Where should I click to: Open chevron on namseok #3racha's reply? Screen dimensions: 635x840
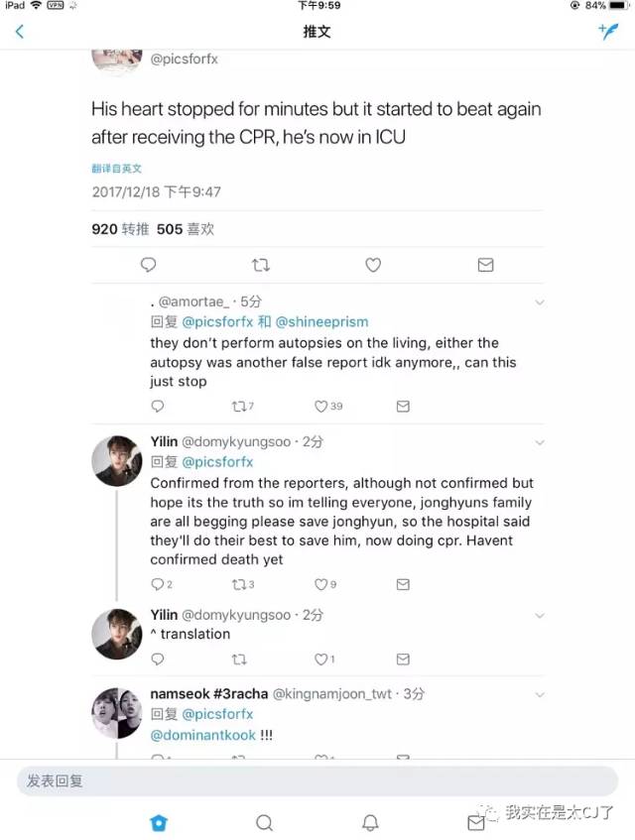[539, 694]
